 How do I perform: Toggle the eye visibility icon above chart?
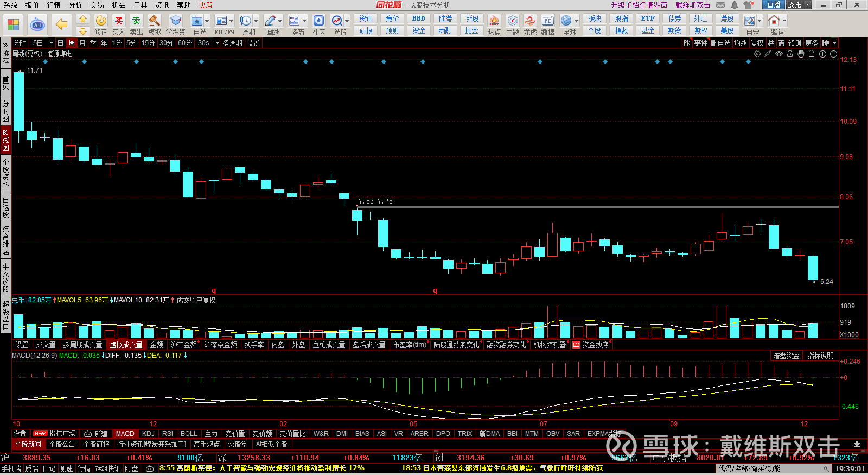coord(779,54)
